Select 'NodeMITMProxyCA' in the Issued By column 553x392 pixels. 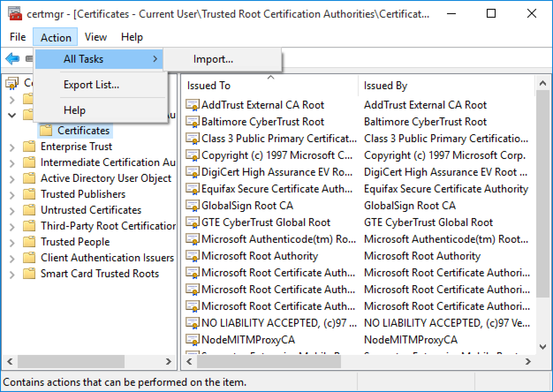[411, 340]
